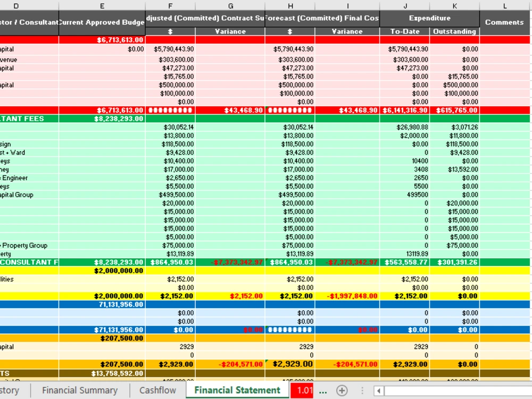Select column H header
This screenshot has height=399, width=532.
point(290,6)
